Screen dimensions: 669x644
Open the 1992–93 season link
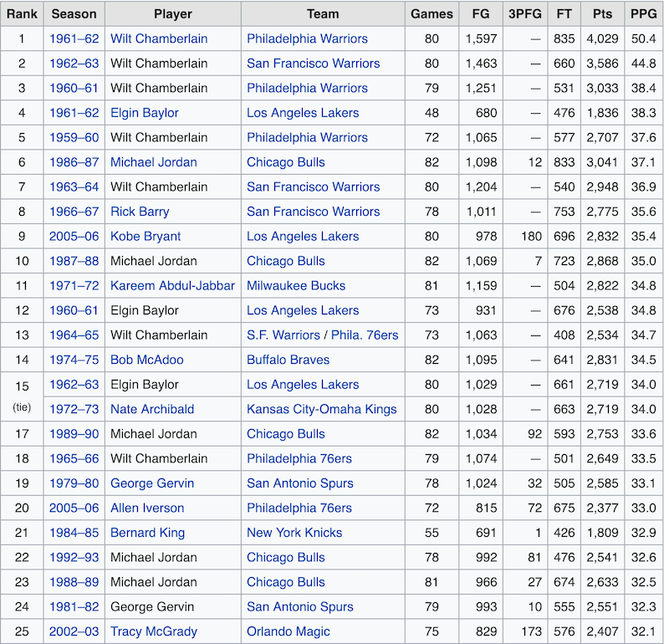74,558
